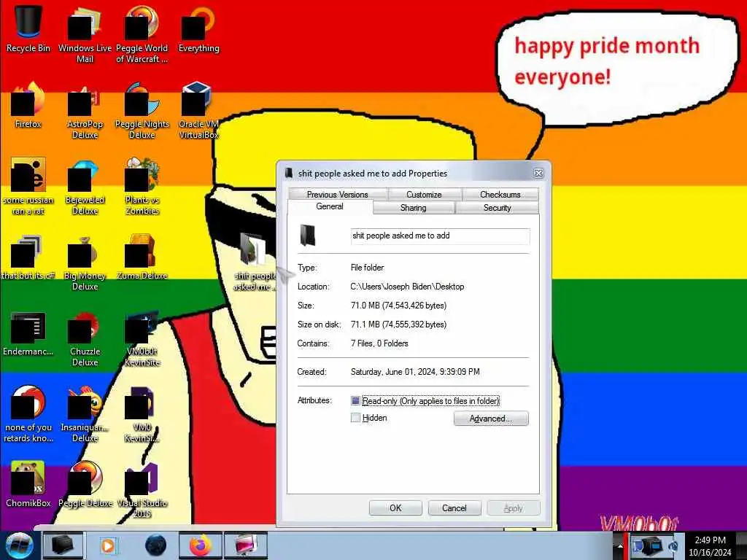Open 'that but its c#' desktop icon

coord(28,257)
